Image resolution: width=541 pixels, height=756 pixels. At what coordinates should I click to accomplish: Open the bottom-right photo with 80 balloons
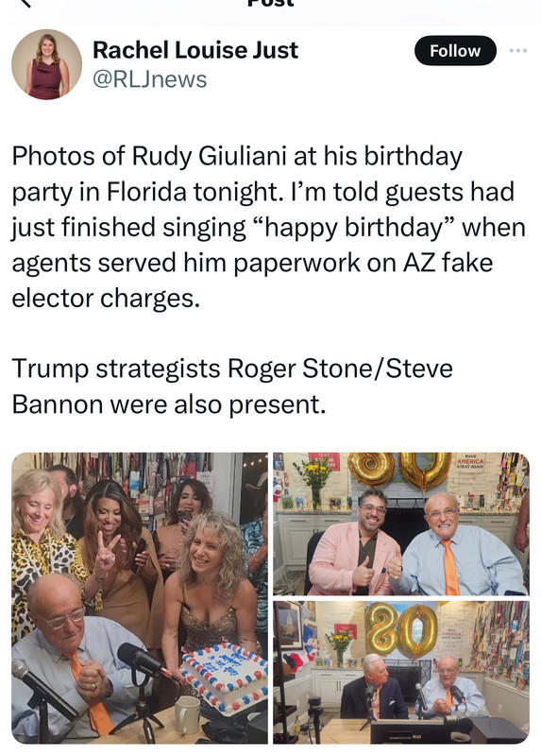click(x=401, y=672)
